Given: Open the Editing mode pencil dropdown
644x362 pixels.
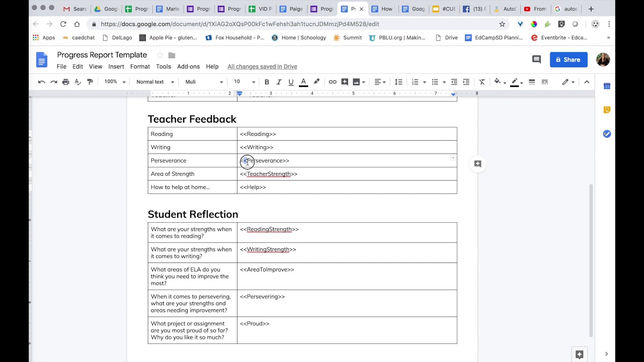Looking at the screenshot, I should (x=569, y=82).
